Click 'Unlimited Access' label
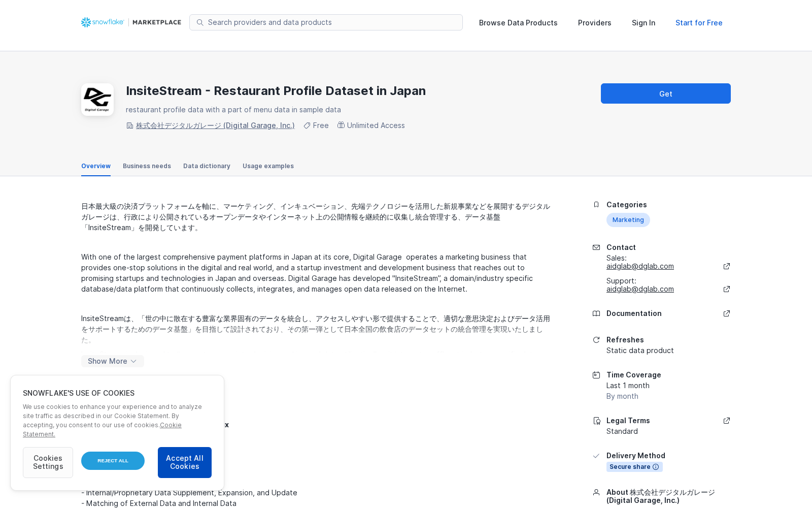Image resolution: width=812 pixels, height=508 pixels. 376,125
